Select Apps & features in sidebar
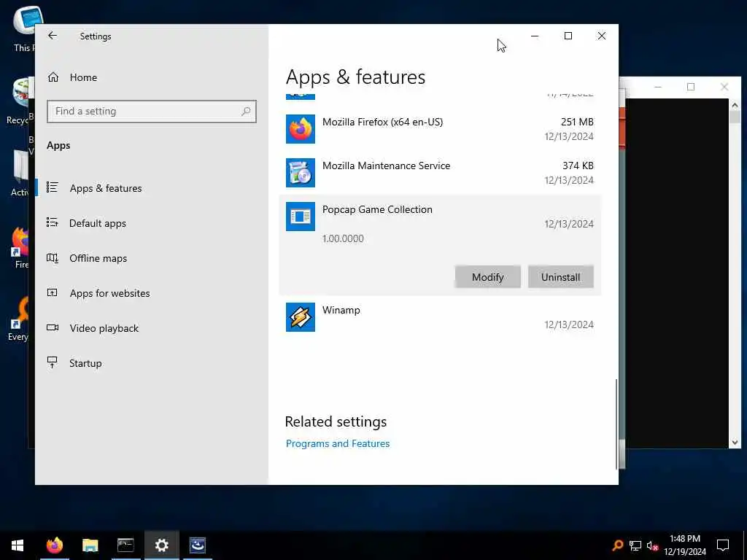 click(106, 188)
